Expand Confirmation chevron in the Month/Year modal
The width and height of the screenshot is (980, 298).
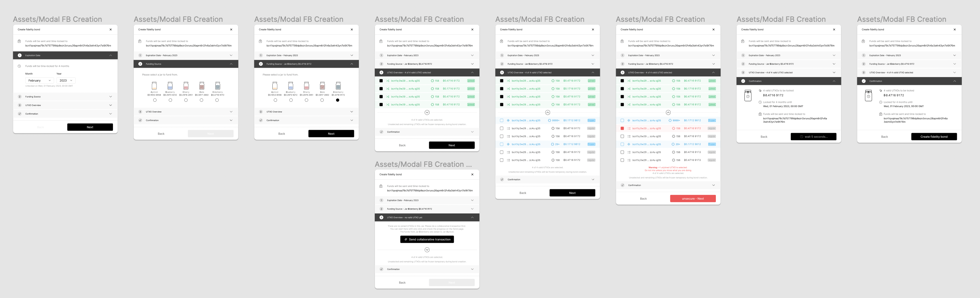[x=111, y=114]
